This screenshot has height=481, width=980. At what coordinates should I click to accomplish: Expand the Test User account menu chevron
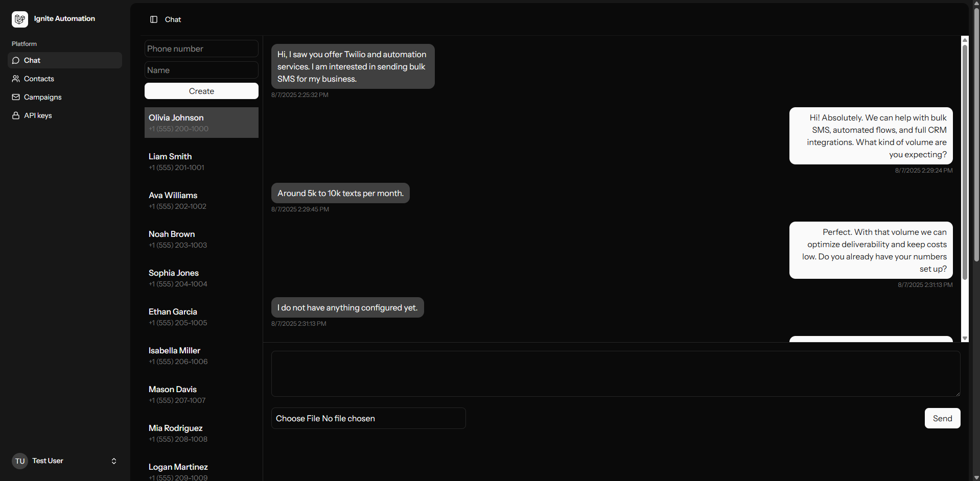(114, 461)
